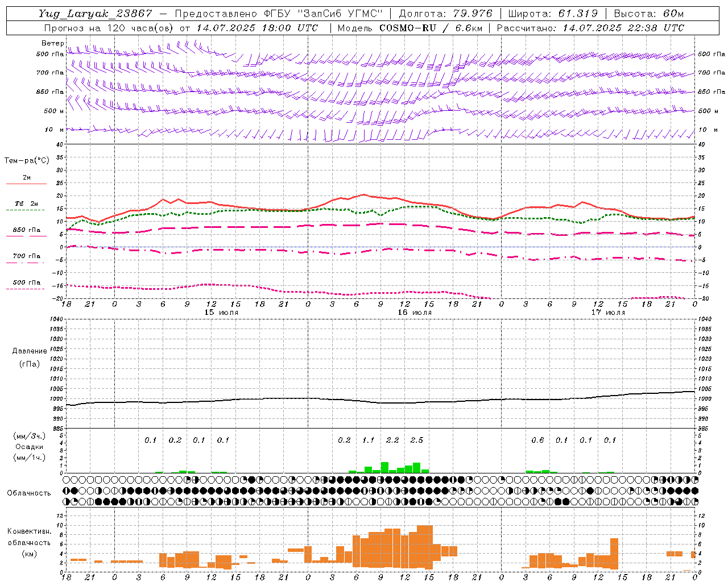Click the 2.2 precipitation amount

(x=392, y=440)
